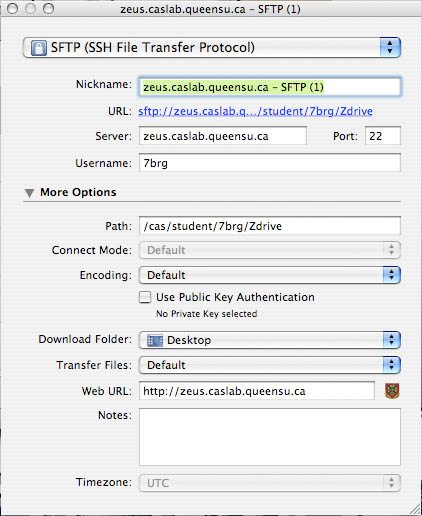Click the Desktop folder icon in Download Folder

155,340
